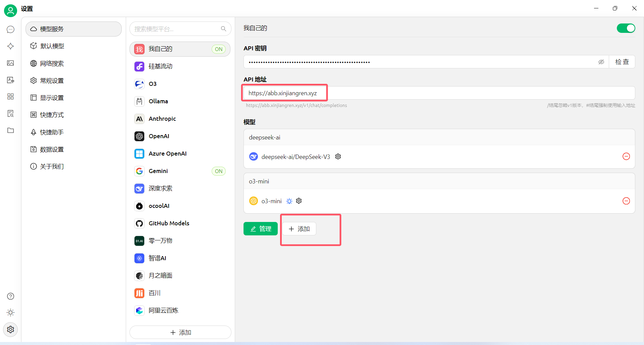This screenshot has height=345, width=644.
Task: Open settings gear for deepseek-ai/DeepSeek-V3
Action: tap(338, 157)
